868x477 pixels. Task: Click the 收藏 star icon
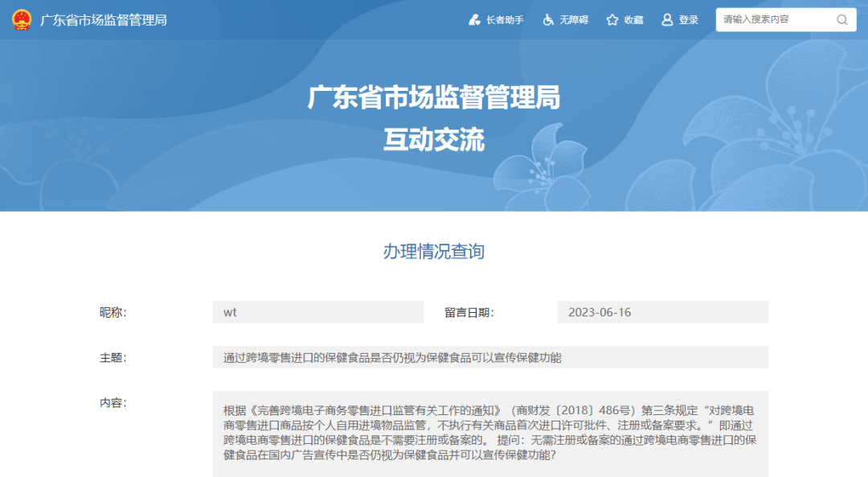point(612,20)
